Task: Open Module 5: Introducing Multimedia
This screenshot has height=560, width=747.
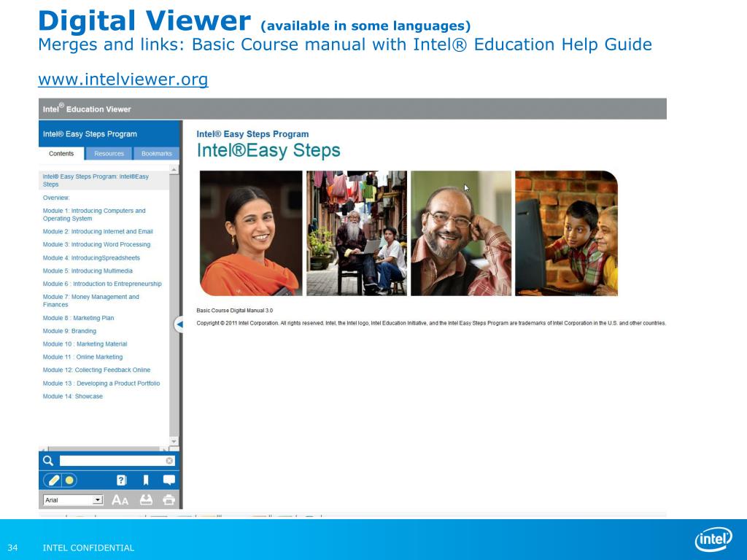Action: tap(88, 271)
